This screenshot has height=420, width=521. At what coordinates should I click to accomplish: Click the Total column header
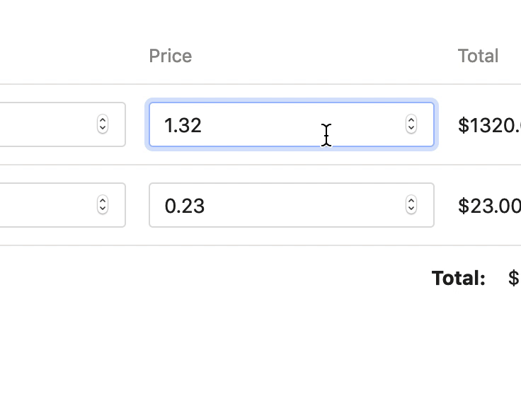[478, 56]
